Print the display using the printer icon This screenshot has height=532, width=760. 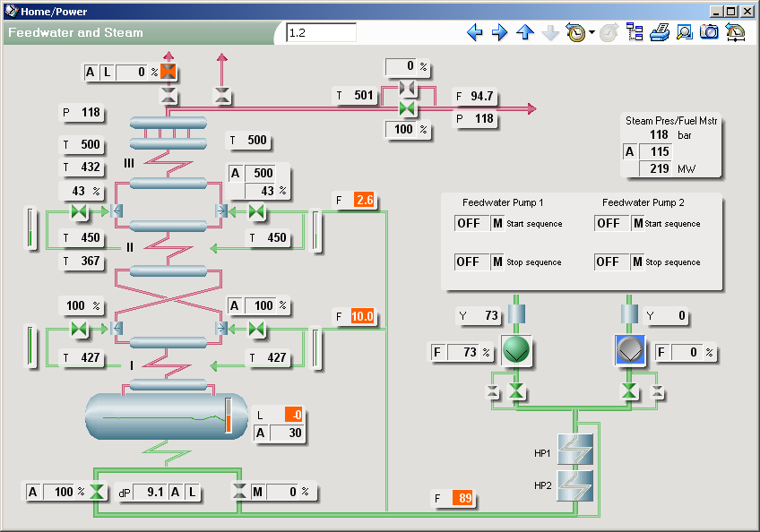pos(660,32)
